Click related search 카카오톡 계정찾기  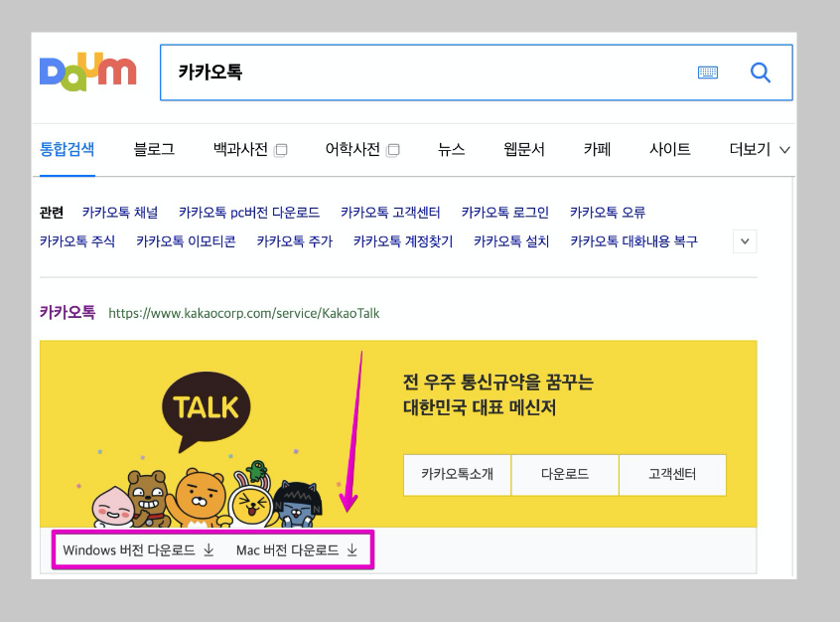403,241
